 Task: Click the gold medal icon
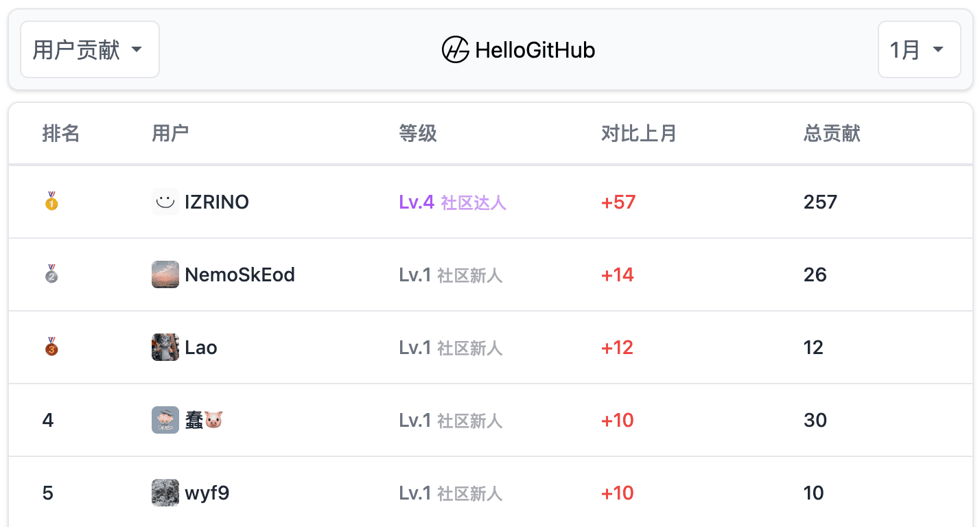(51, 201)
